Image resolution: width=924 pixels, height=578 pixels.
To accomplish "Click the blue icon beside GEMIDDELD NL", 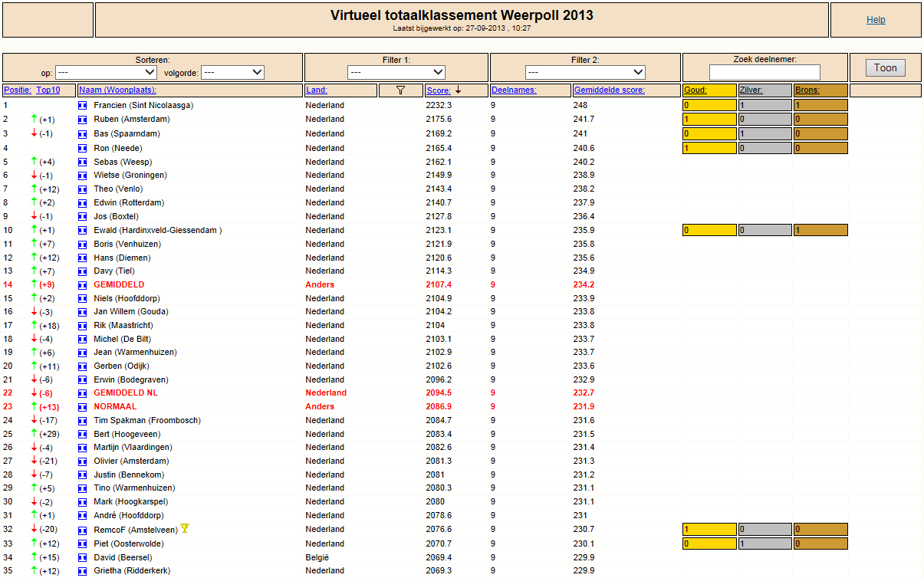I will pos(83,392).
